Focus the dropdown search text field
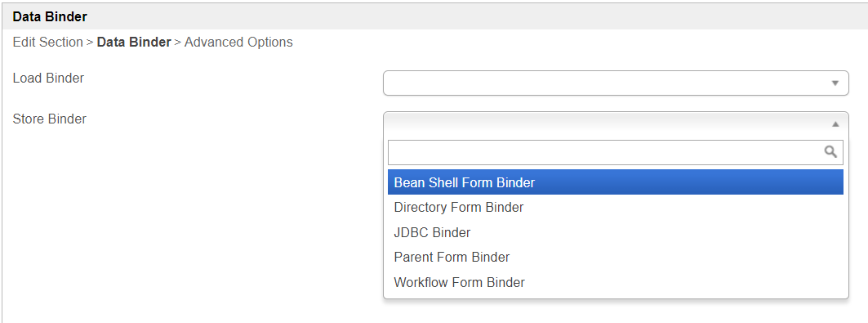Screen dimensions: 868x323 click(x=616, y=152)
